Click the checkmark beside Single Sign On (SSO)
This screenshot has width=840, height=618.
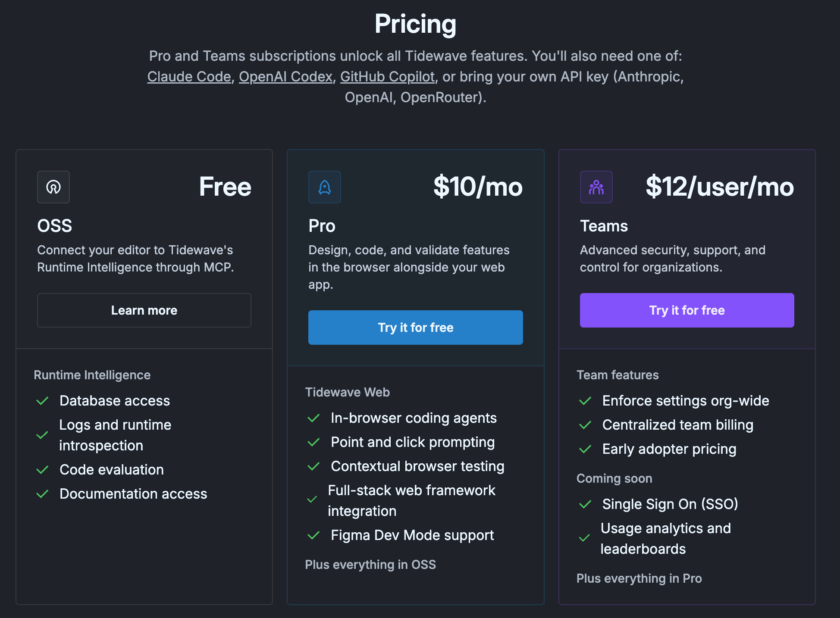pyautogui.click(x=585, y=504)
